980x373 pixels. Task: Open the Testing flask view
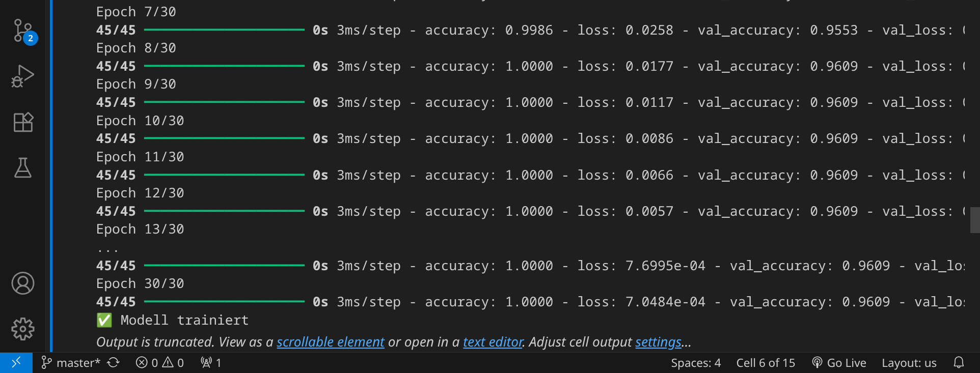point(23,167)
